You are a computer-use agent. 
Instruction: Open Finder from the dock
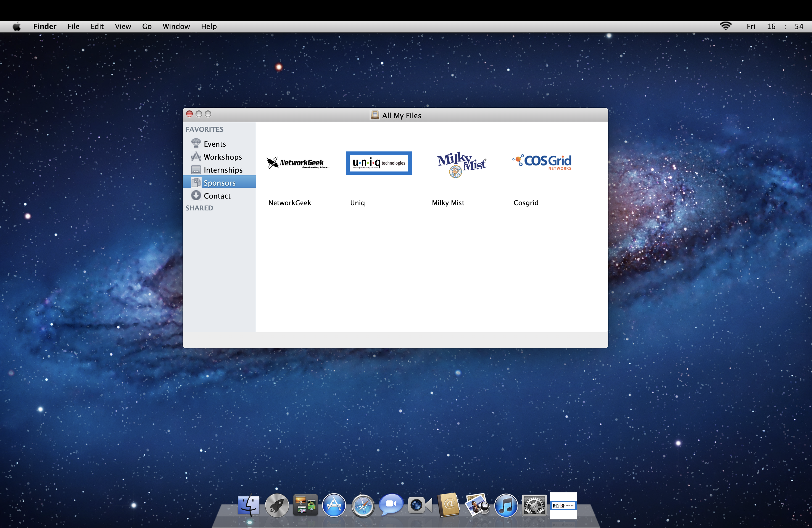pyautogui.click(x=248, y=505)
